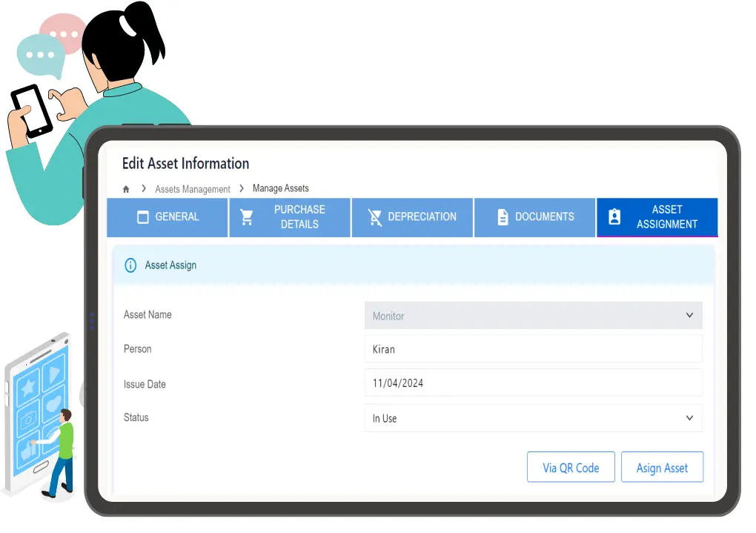
Task: Click the Asign Asset button
Action: [662, 467]
